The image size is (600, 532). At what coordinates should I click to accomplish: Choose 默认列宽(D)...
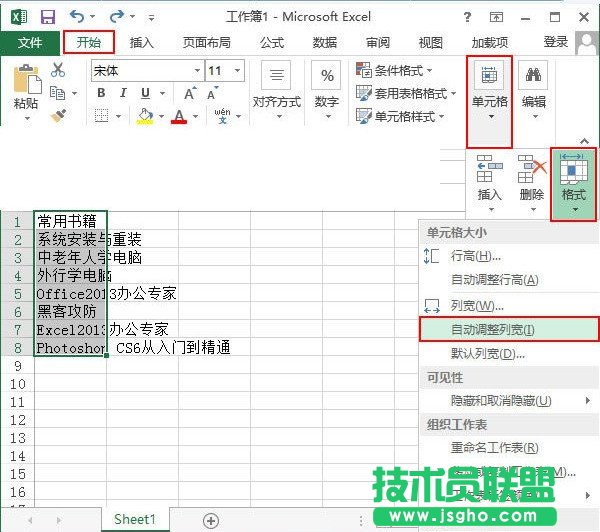click(x=509, y=353)
